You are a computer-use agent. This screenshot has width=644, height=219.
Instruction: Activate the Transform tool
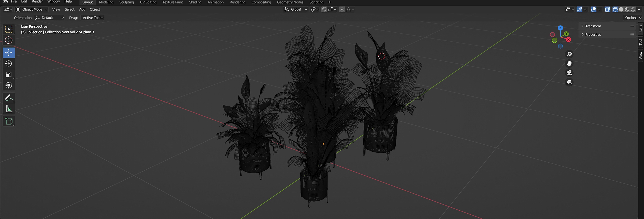(9, 85)
